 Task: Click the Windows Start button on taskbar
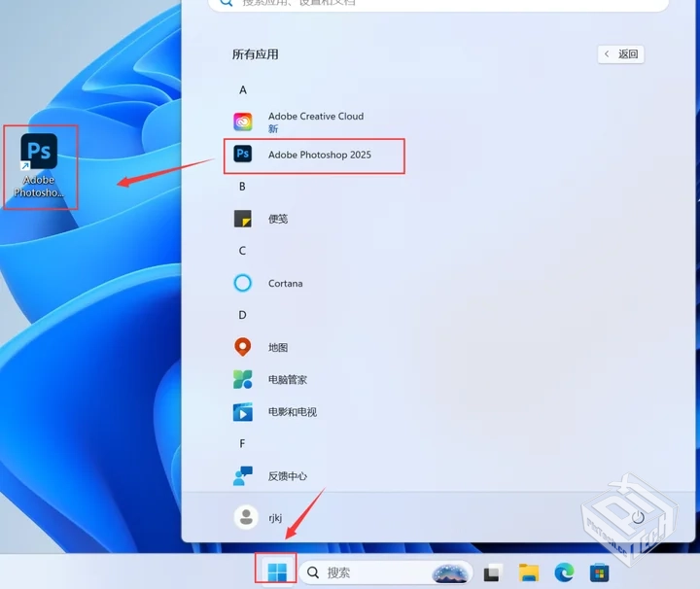pos(277,572)
